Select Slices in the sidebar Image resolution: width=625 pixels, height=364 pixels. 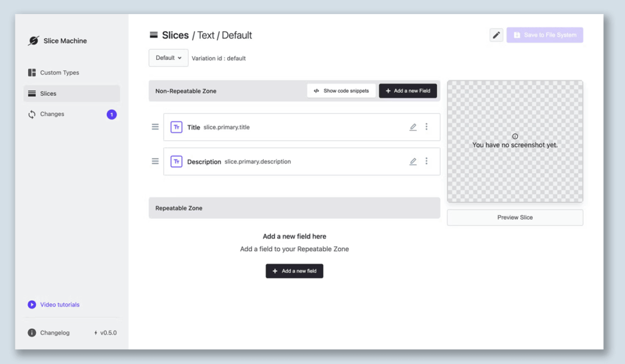point(48,94)
